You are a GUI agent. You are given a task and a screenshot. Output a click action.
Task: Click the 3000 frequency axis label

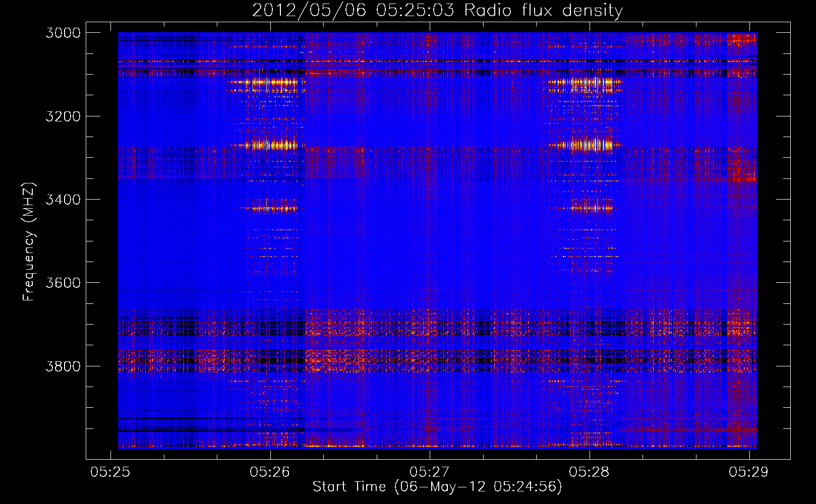click(63, 33)
